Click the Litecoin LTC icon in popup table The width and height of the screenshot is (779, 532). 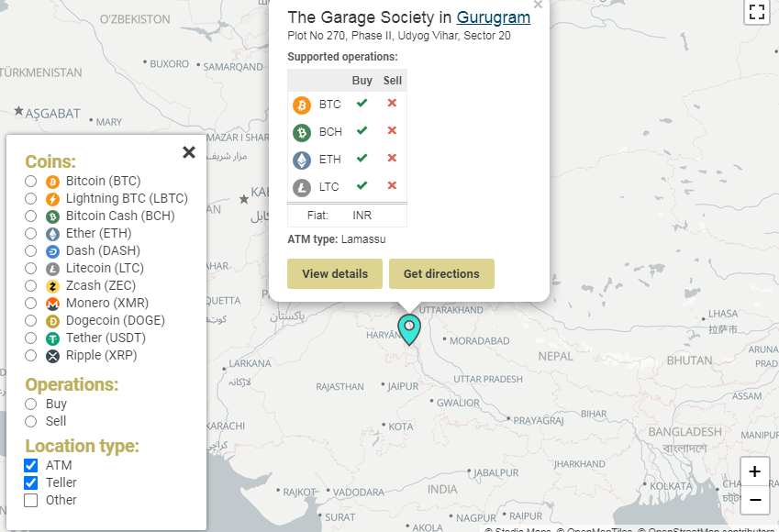click(302, 188)
